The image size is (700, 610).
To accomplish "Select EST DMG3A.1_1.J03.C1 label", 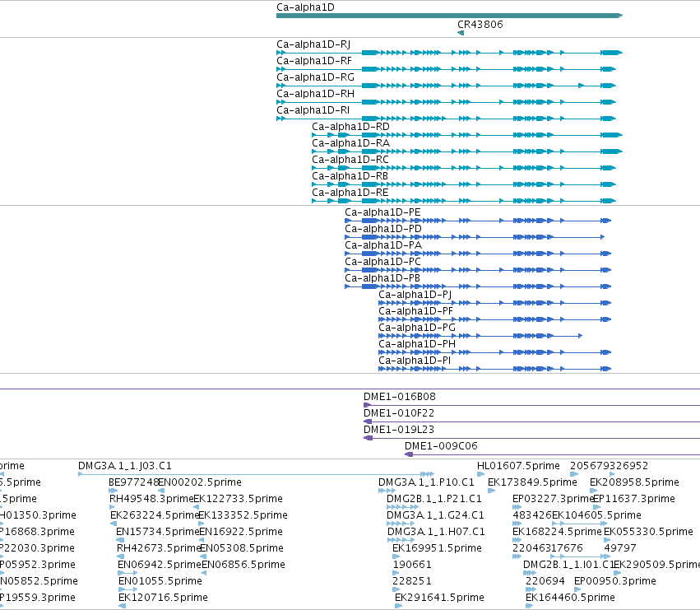I will point(125,466).
